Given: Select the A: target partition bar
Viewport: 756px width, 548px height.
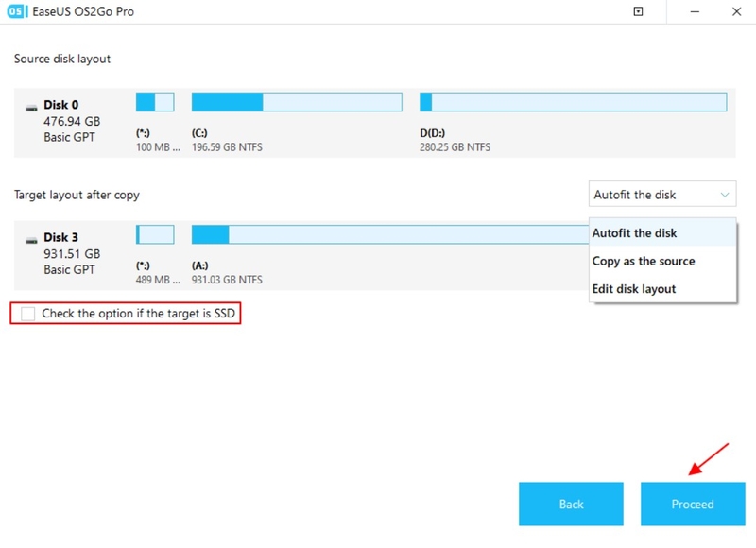Looking at the screenshot, I should (390, 234).
